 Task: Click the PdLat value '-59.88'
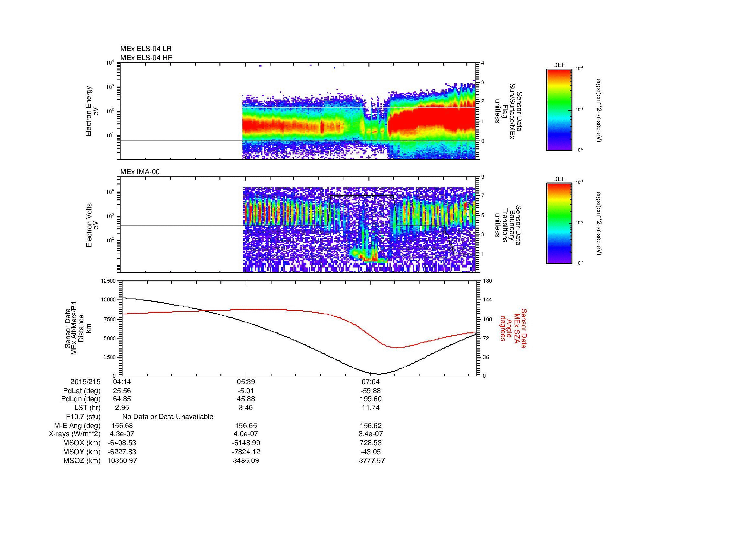(370, 391)
